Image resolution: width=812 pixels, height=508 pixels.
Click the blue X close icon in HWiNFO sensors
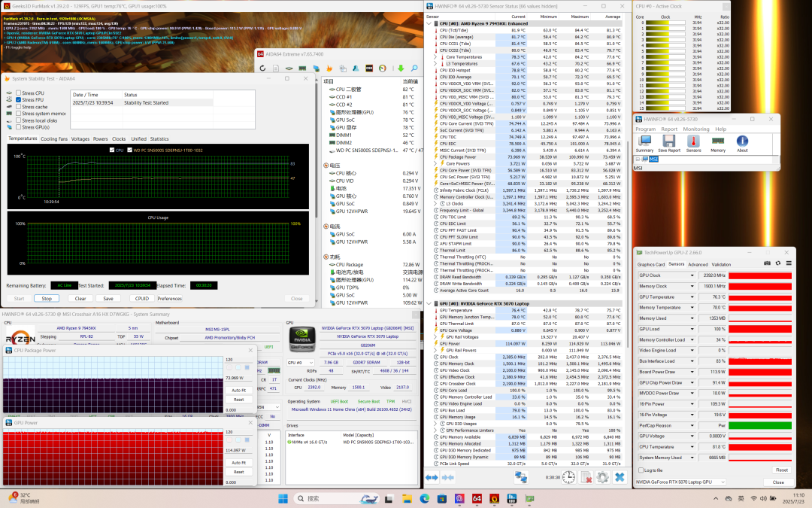tap(620, 477)
